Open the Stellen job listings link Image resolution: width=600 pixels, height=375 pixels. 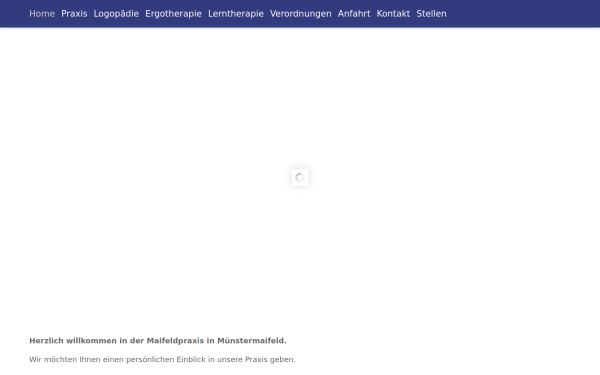tap(431, 14)
